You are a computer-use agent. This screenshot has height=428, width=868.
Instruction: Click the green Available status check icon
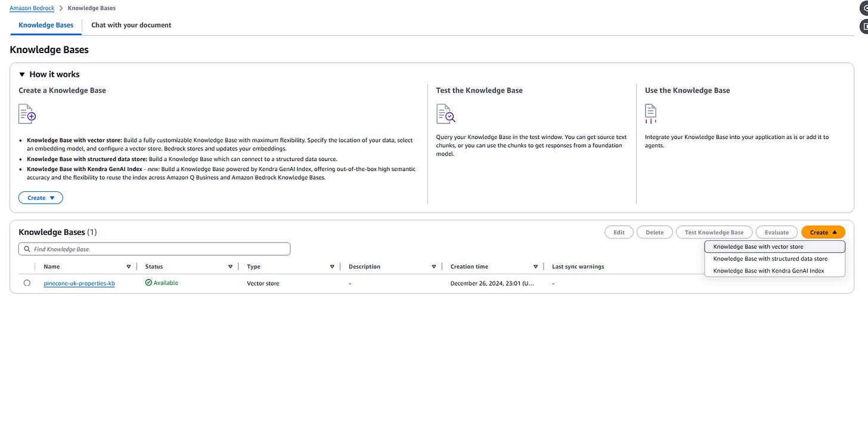point(148,283)
